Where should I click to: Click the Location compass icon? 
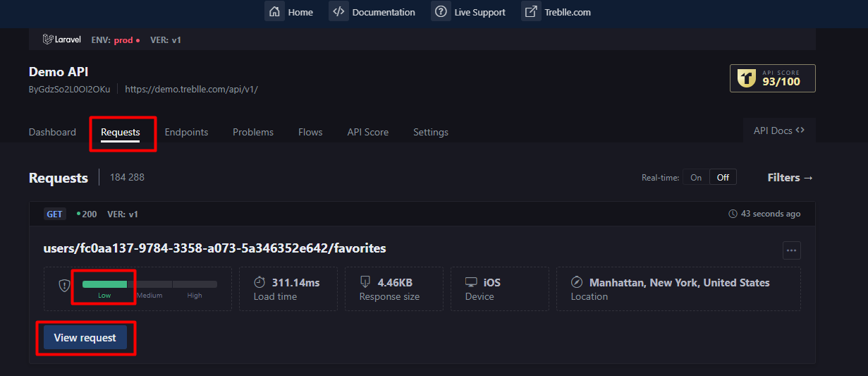point(577,282)
